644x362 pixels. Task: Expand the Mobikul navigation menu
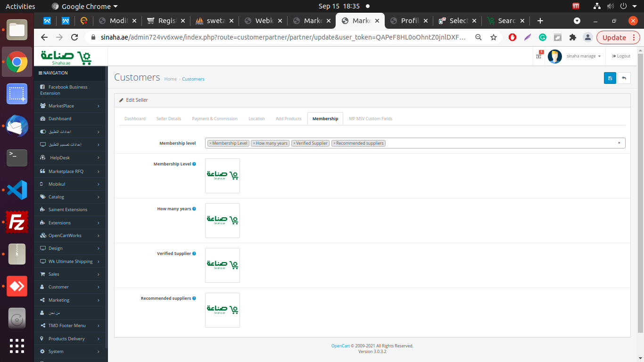coord(70,184)
